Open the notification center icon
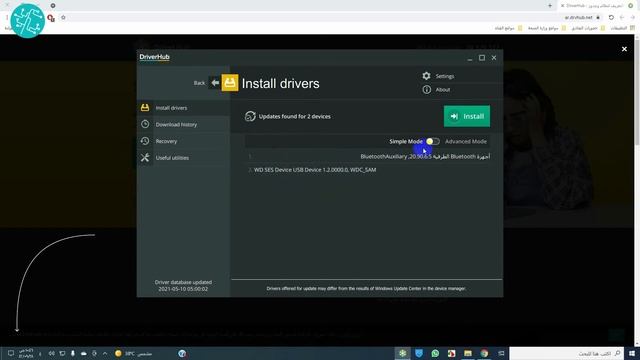This screenshot has width=640, height=360. tap(11, 353)
